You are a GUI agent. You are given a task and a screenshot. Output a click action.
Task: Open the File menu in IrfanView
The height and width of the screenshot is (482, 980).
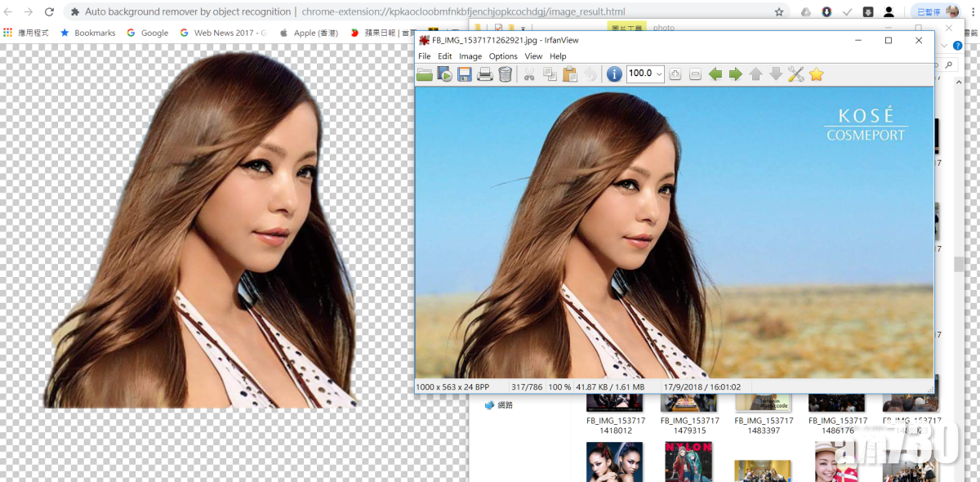click(425, 56)
